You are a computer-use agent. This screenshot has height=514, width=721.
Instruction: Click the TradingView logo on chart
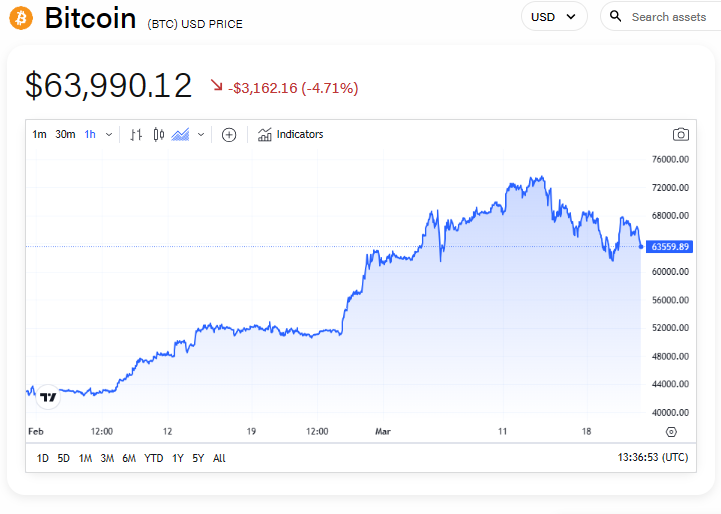coord(48,397)
